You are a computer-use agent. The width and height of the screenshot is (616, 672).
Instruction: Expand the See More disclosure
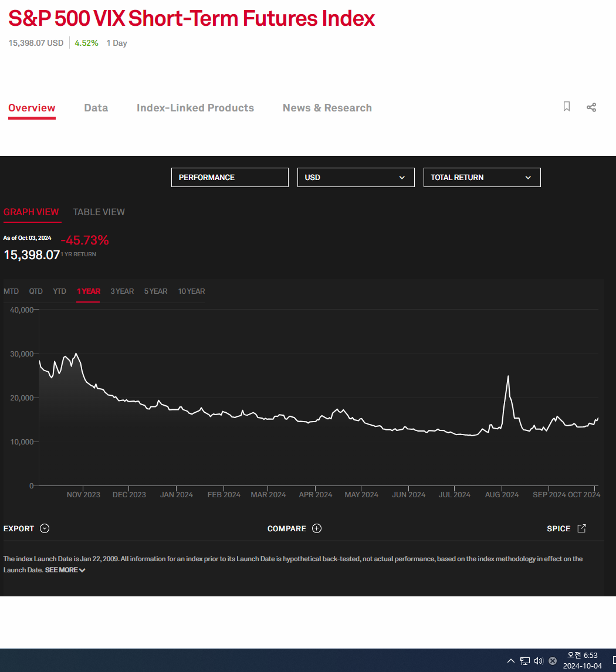click(x=65, y=570)
